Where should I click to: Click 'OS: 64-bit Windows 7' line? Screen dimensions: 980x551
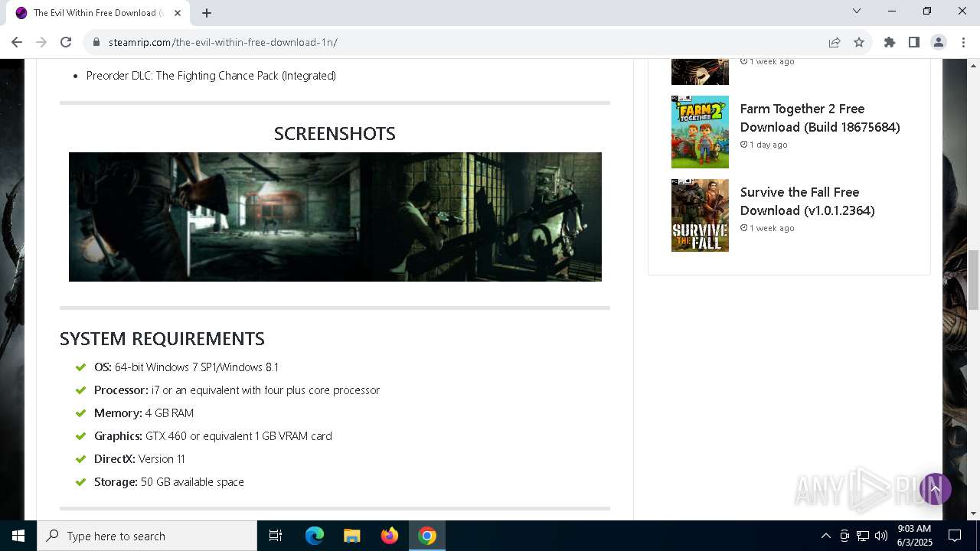pyautogui.click(x=187, y=367)
